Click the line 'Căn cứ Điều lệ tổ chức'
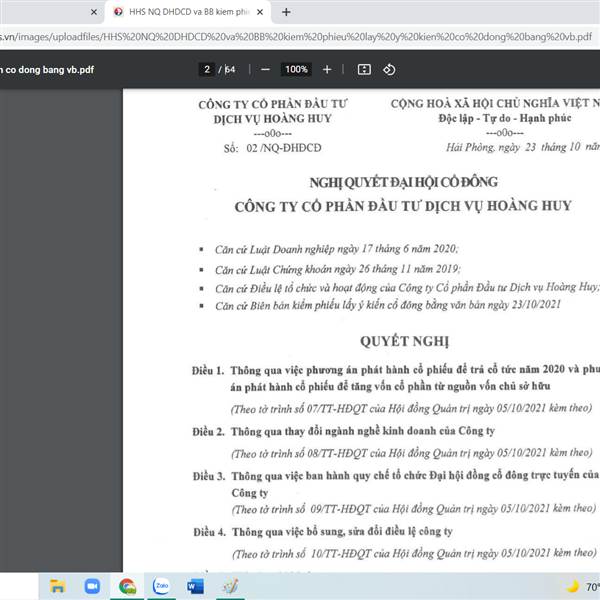 pos(407,287)
